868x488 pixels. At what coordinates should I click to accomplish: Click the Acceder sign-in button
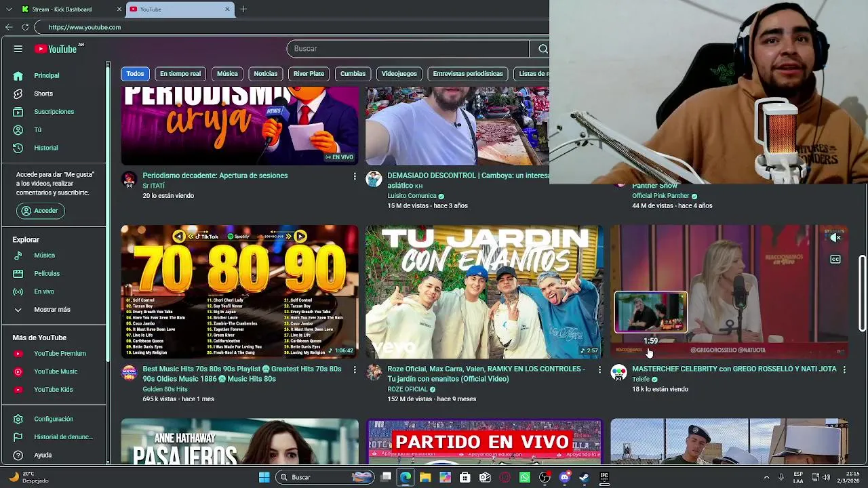40,211
